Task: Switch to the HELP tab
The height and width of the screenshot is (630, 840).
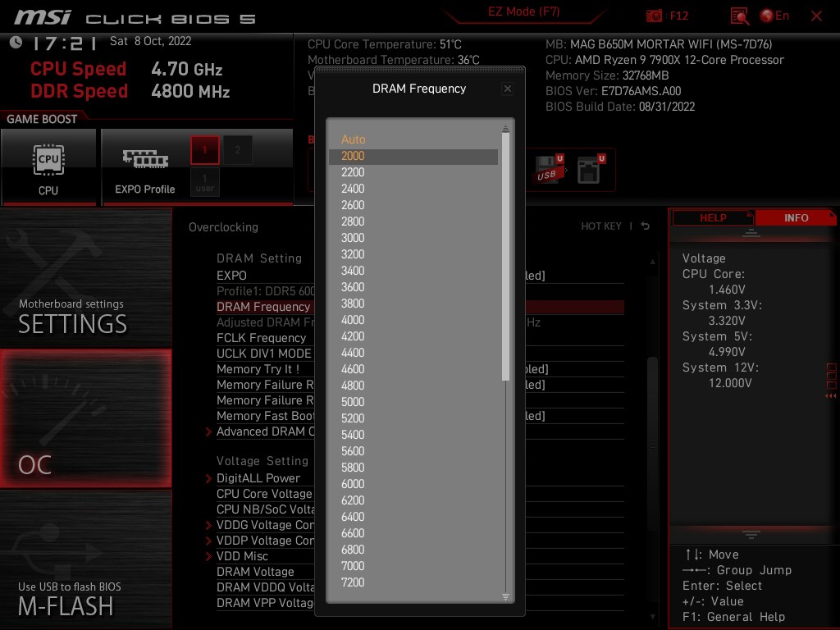Action: coord(713,218)
